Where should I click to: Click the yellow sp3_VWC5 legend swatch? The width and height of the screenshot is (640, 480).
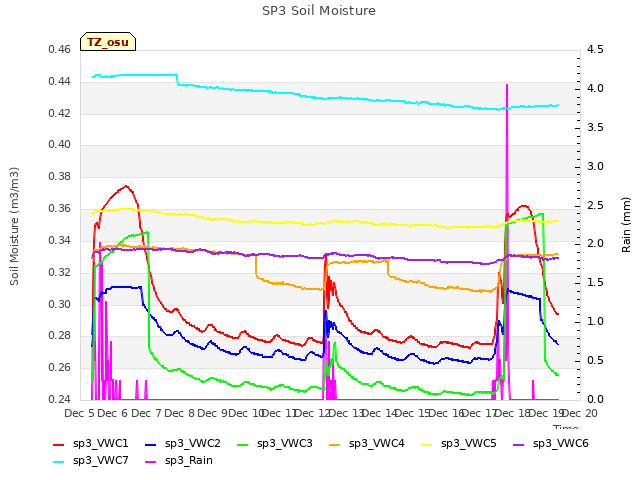(427, 444)
